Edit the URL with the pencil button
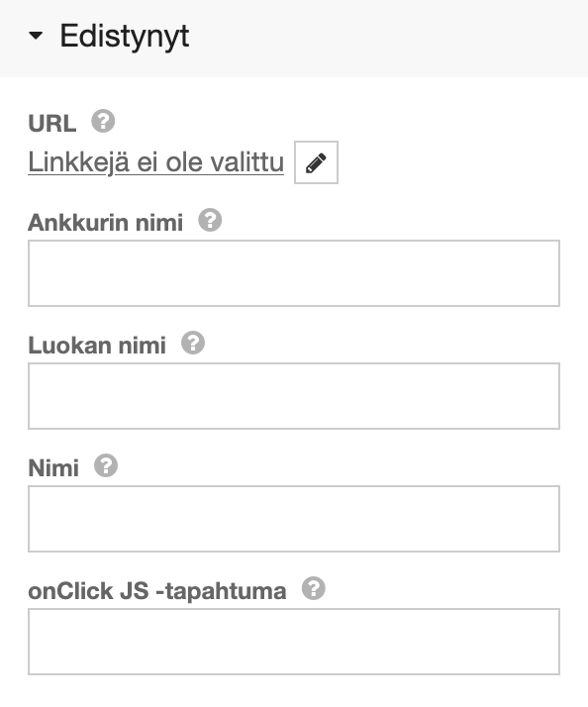Viewport: 588px width, 707px height. (316, 162)
